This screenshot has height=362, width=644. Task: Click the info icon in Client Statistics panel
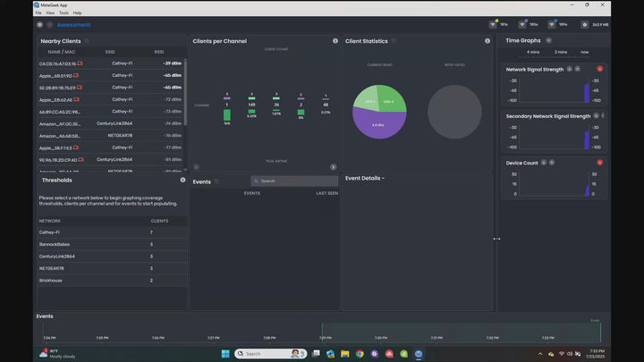pos(487,41)
